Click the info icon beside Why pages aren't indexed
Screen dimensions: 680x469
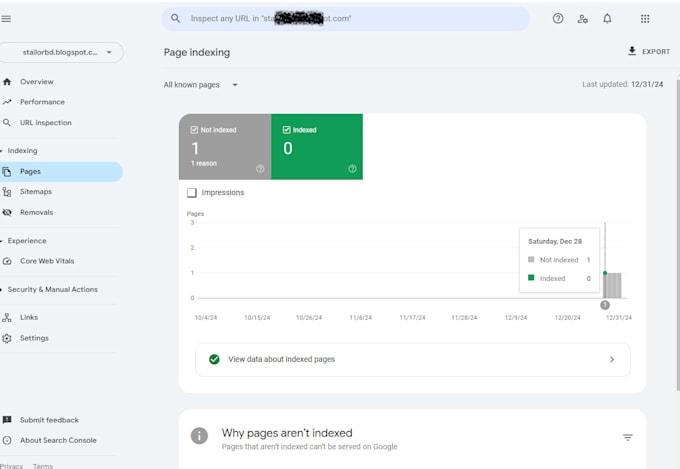(x=199, y=436)
